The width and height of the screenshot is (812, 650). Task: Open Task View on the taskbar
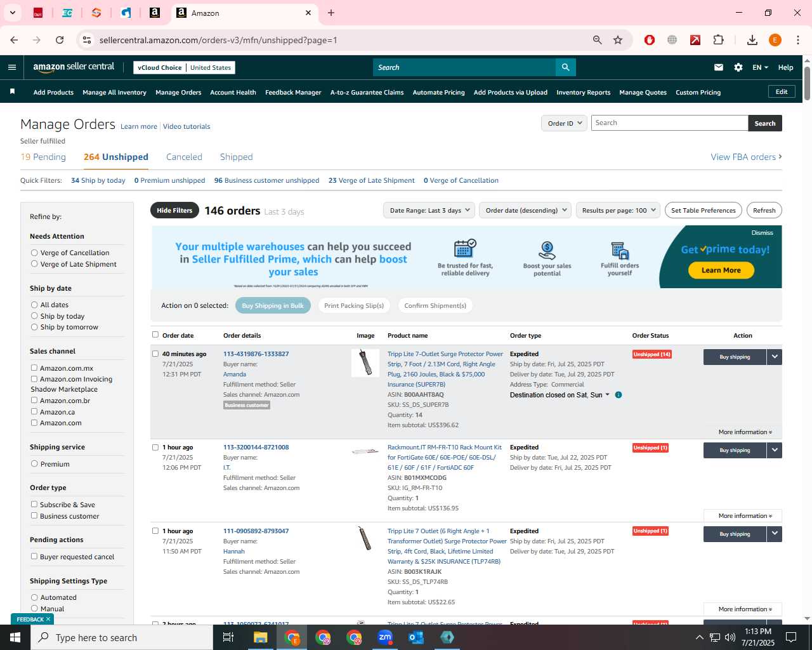point(228,637)
